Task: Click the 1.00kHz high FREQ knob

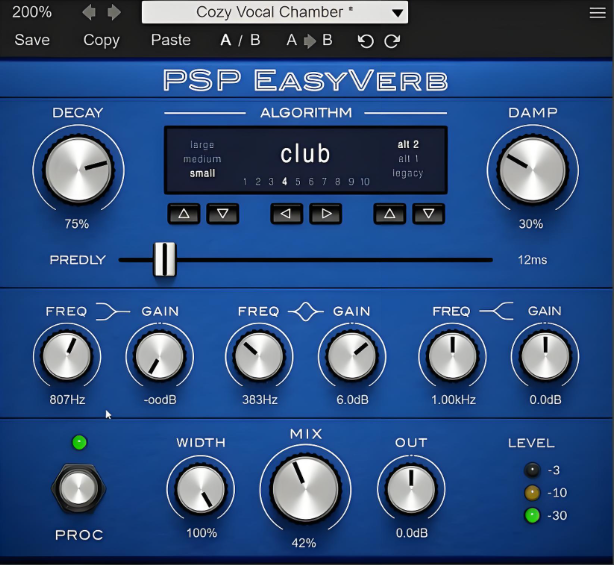Action: (453, 356)
